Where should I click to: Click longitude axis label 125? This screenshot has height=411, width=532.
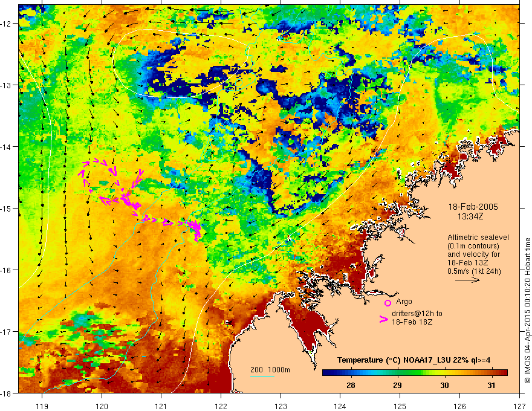pyautogui.click(x=400, y=406)
